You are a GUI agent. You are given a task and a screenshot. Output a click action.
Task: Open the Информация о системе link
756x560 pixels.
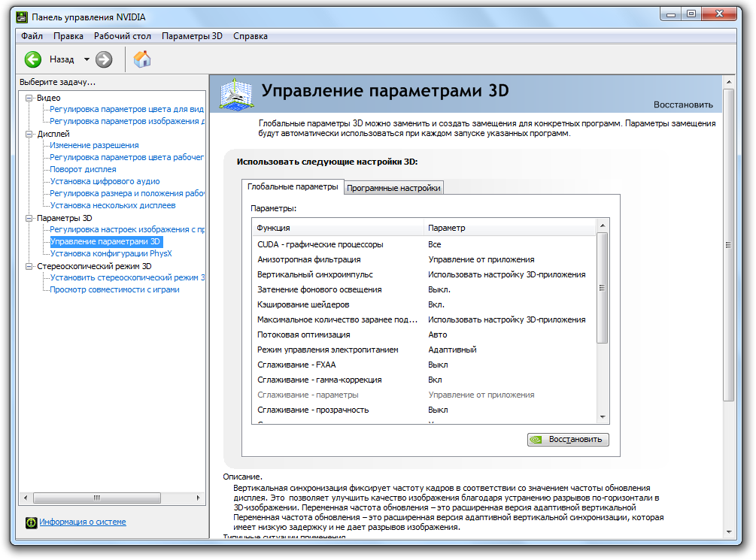[x=83, y=522]
